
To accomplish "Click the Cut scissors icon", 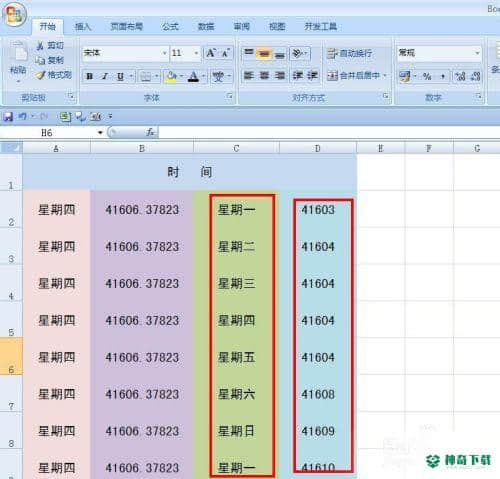I will [x=40, y=46].
